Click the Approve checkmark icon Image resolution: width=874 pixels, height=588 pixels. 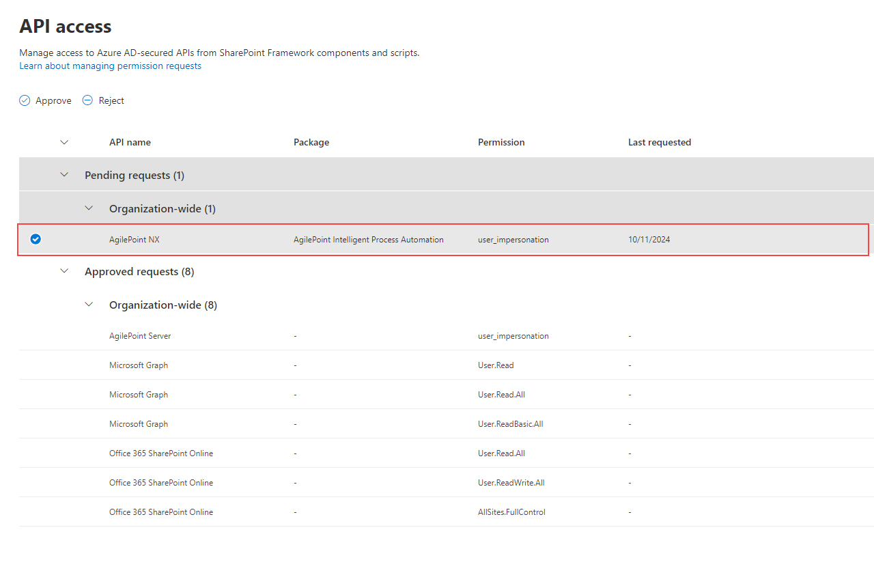pyautogui.click(x=25, y=100)
